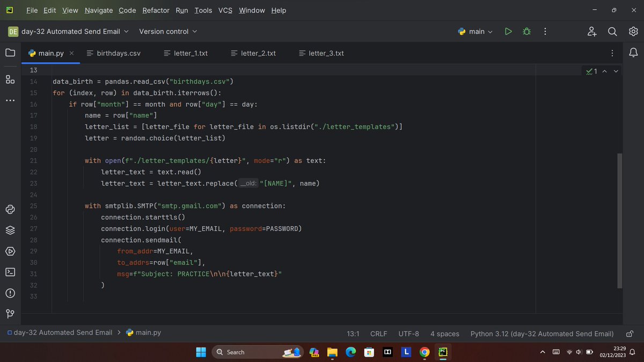Open the Project tool window folder icon
Screen dimensions: 644x362
coord(10,53)
